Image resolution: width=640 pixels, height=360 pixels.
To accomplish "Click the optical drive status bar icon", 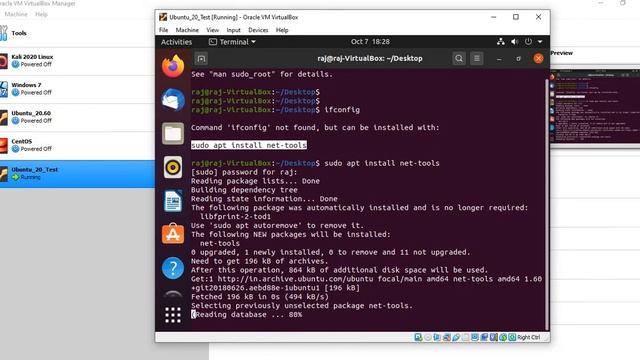I will pyautogui.click(x=428, y=337).
